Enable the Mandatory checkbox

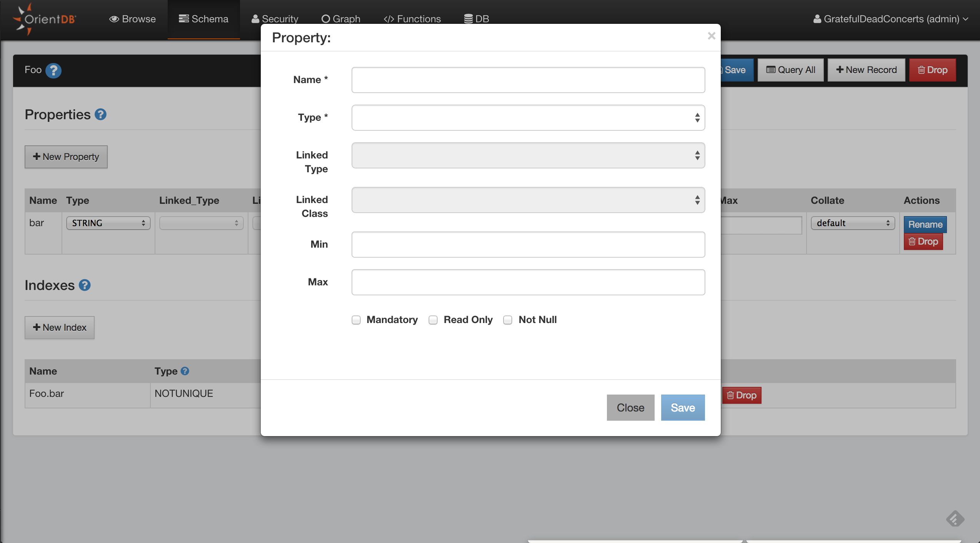click(x=356, y=320)
